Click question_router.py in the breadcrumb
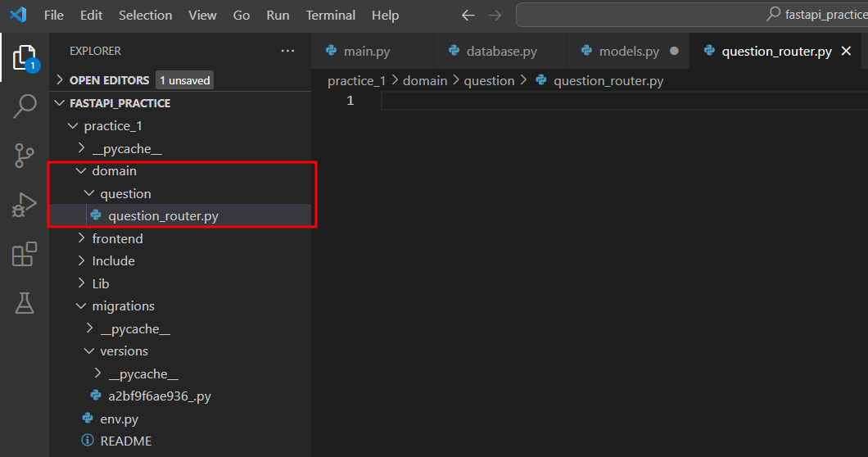This screenshot has height=457, width=868. point(608,81)
